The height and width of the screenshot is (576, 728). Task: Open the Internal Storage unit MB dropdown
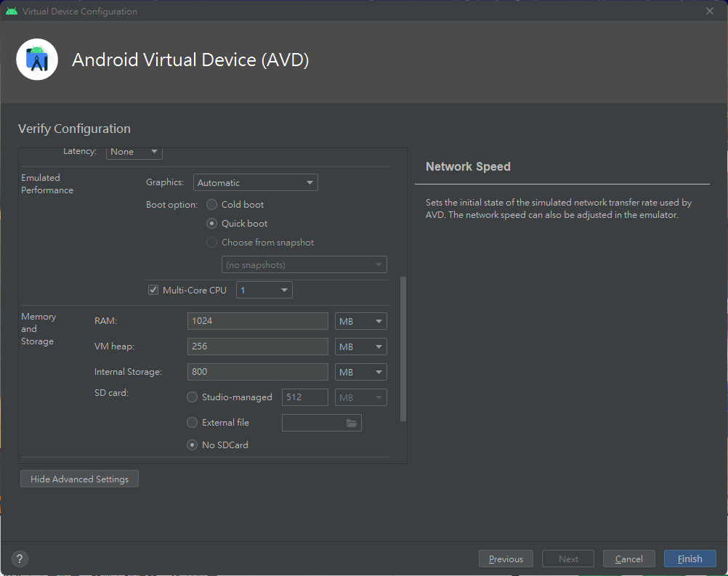tap(361, 372)
